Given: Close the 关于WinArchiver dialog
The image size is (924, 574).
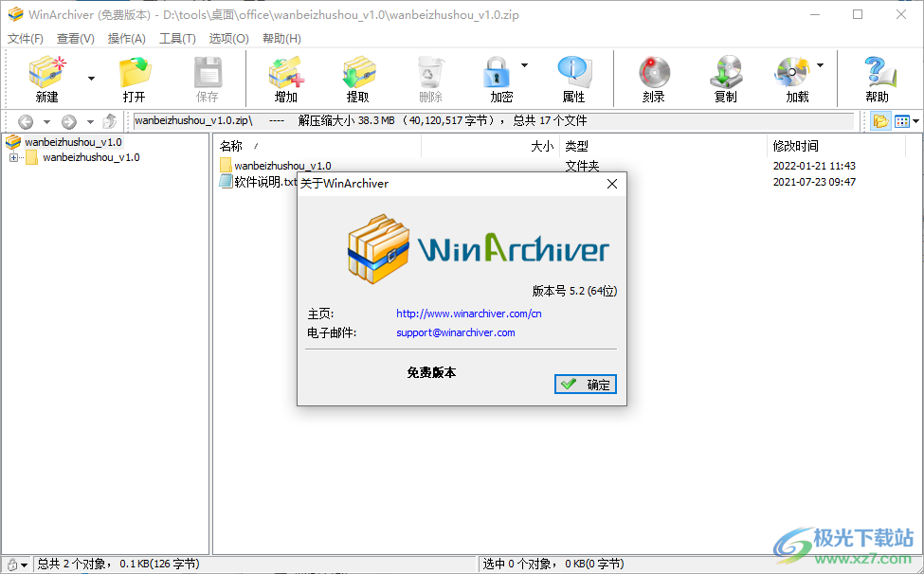Looking at the screenshot, I should coord(612,184).
